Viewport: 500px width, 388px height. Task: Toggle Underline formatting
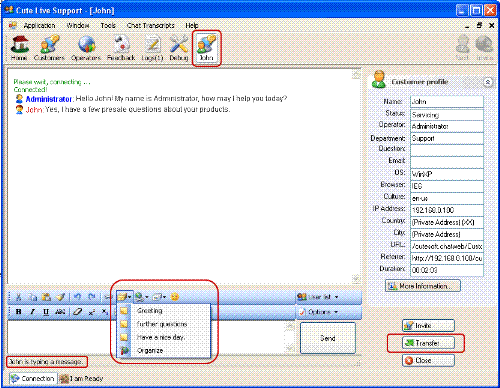click(x=46, y=312)
